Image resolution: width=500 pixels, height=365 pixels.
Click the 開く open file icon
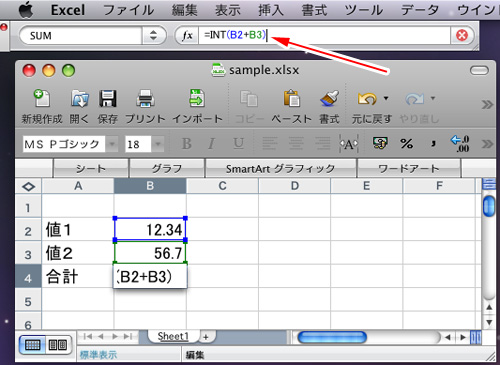80,99
